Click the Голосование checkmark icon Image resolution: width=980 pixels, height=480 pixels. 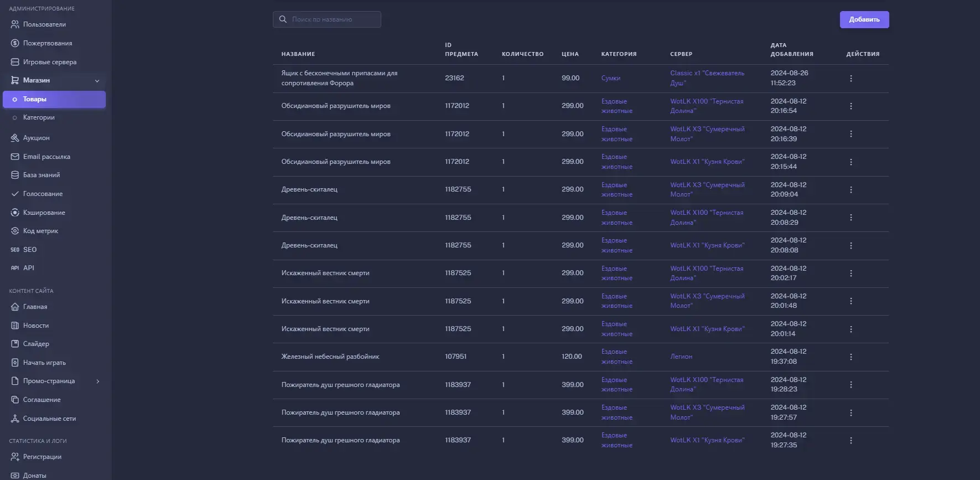tap(15, 194)
